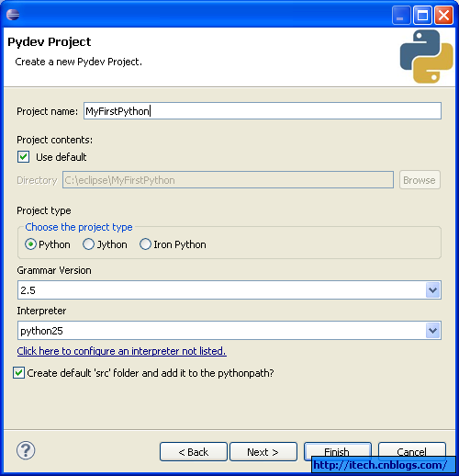Click the disabled Browse button
The width and height of the screenshot is (459, 476).
(x=420, y=180)
